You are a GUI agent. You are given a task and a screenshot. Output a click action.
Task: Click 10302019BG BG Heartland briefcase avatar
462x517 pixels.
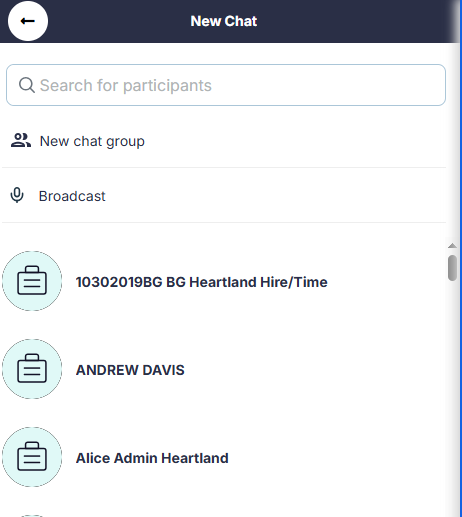pyautogui.click(x=32, y=281)
